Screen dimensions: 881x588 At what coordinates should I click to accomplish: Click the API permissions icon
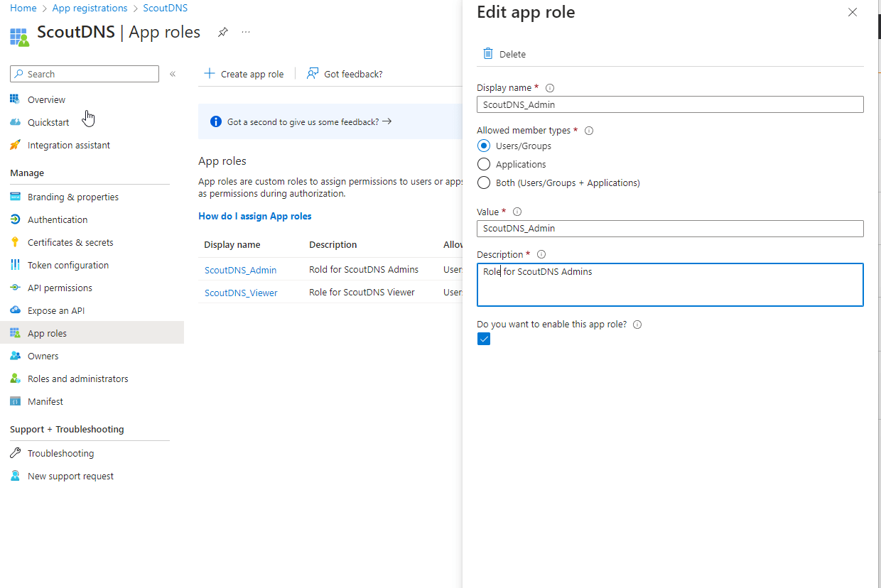coord(15,288)
